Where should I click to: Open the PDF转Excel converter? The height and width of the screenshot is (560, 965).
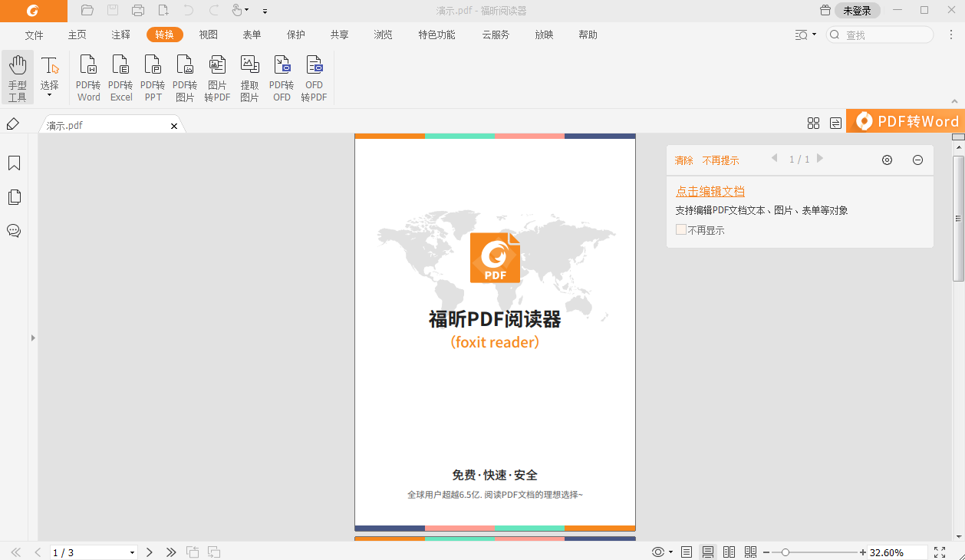[x=120, y=77]
